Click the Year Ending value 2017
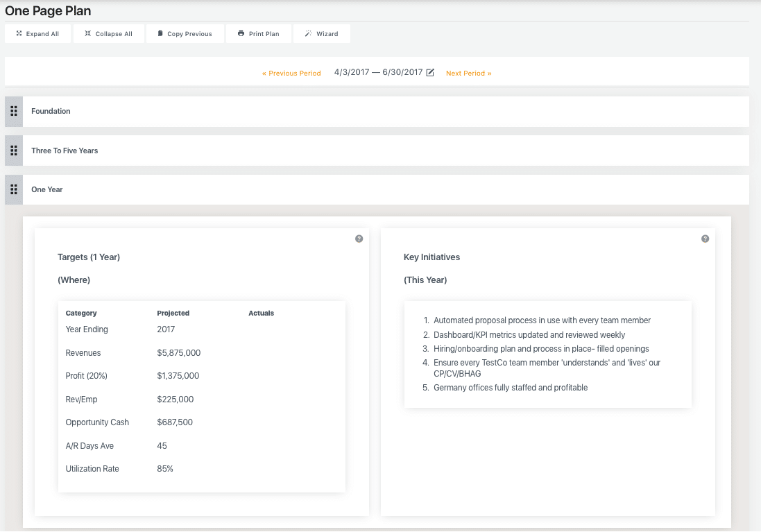This screenshot has height=532, width=761. pos(166,329)
